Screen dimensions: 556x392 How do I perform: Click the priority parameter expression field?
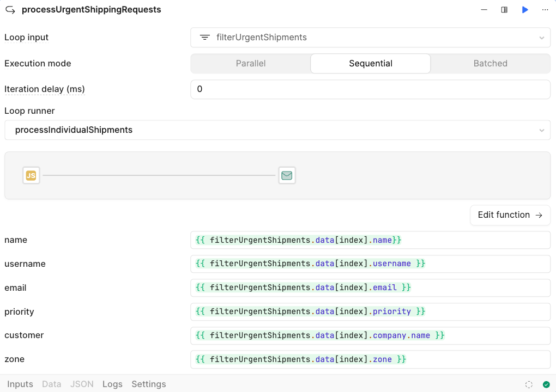[370, 311]
